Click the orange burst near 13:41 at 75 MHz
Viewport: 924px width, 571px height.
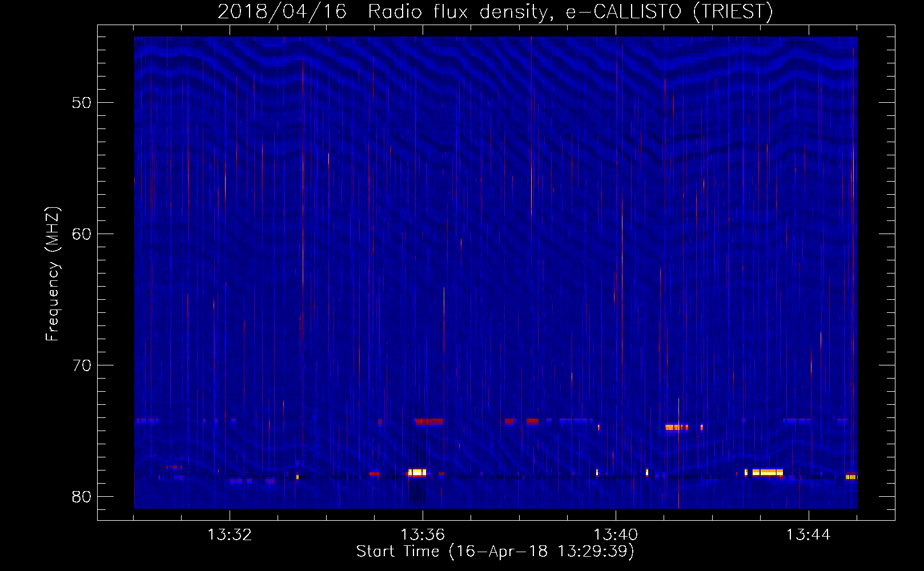pyautogui.click(x=677, y=427)
